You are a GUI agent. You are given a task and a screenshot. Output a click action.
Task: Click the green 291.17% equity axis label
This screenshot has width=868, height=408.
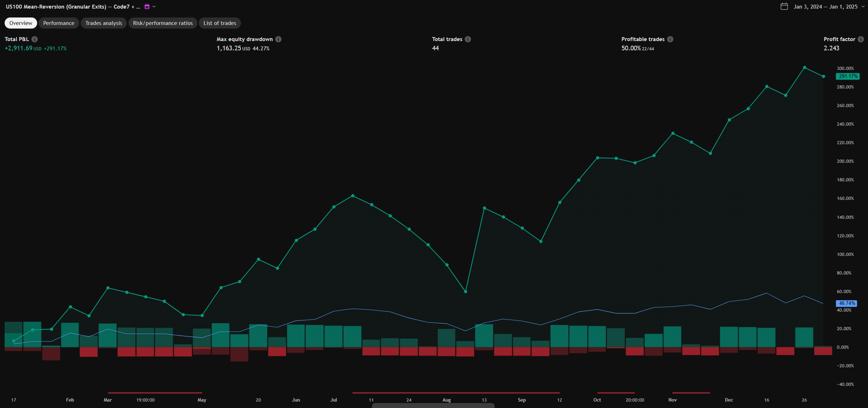(x=848, y=76)
